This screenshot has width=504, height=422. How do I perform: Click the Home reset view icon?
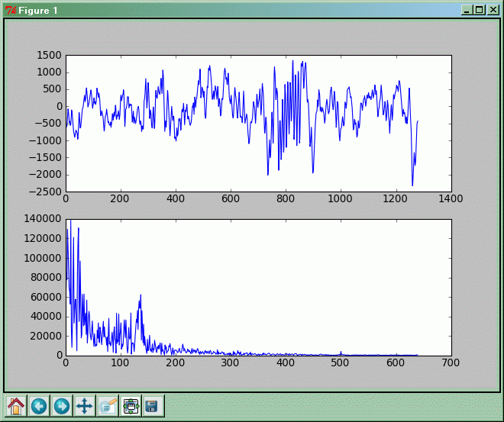pos(16,406)
